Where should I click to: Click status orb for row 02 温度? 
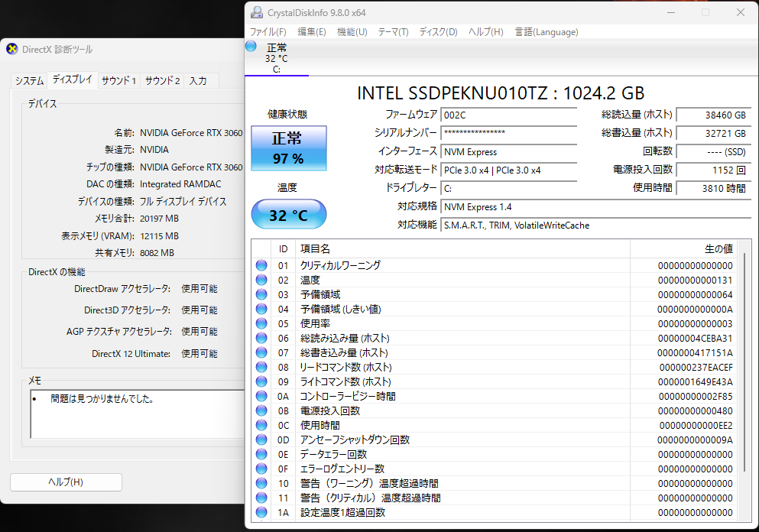pyautogui.click(x=261, y=280)
